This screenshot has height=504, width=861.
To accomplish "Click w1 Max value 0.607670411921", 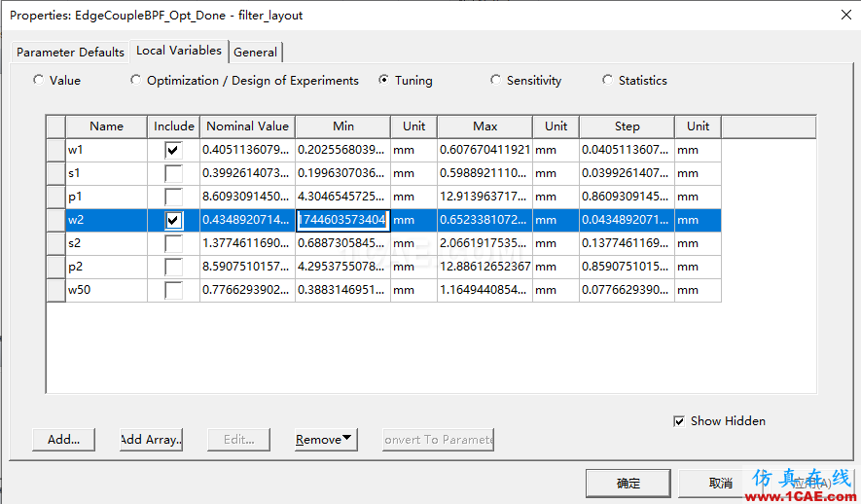I will coord(484,150).
